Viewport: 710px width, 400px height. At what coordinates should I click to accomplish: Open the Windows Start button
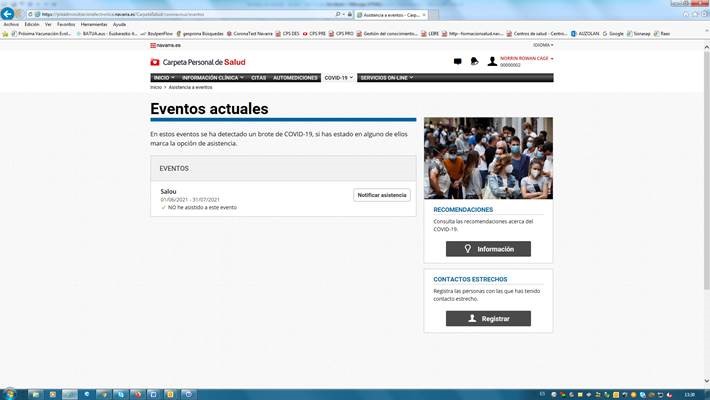[10, 392]
